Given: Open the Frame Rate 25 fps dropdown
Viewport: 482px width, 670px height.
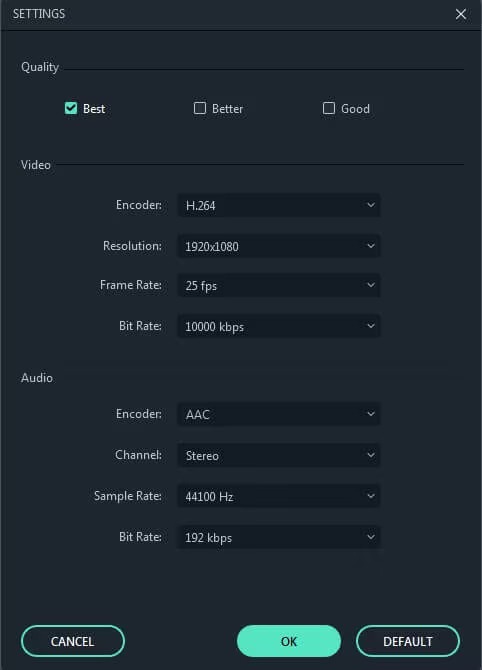Looking at the screenshot, I should 279,285.
